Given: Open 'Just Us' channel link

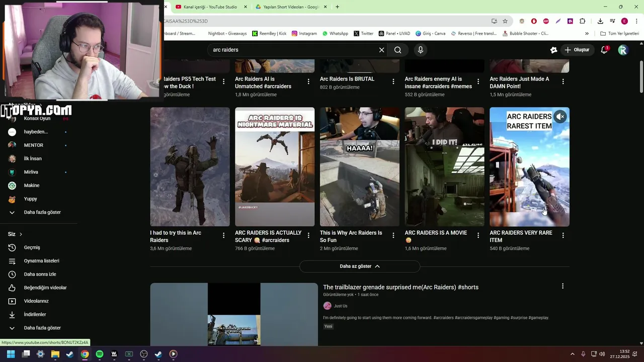Looking at the screenshot, I should [x=341, y=306].
